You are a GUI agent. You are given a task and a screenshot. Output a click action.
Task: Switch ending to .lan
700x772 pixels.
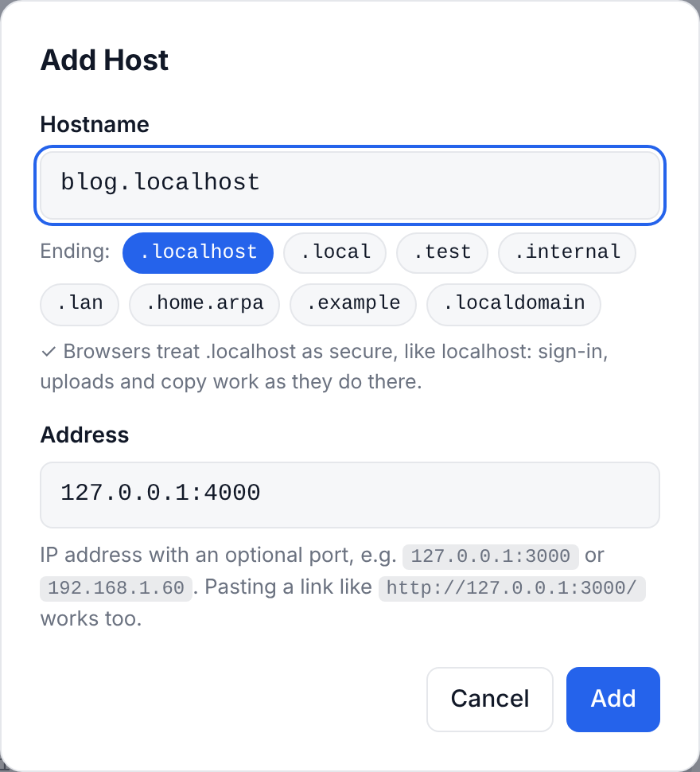coord(80,304)
